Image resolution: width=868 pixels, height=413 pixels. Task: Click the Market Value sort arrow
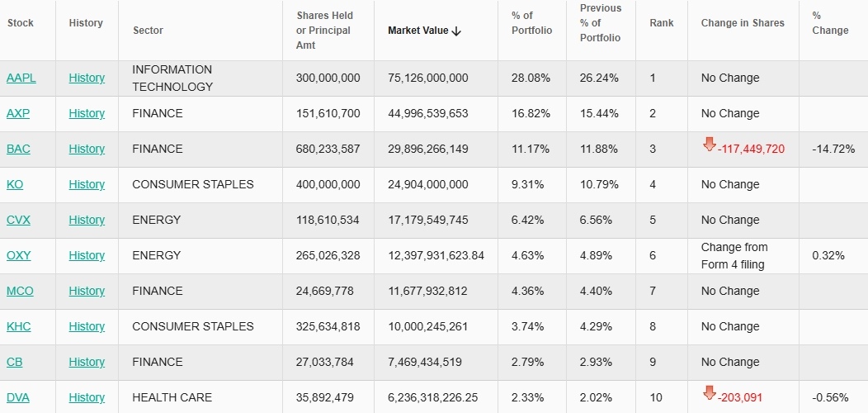[456, 31]
